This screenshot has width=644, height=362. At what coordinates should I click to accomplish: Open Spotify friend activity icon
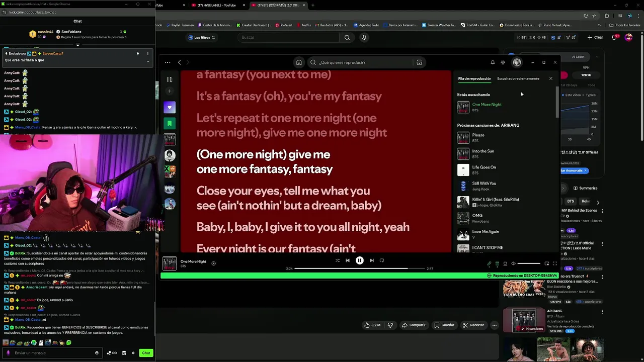503,62
